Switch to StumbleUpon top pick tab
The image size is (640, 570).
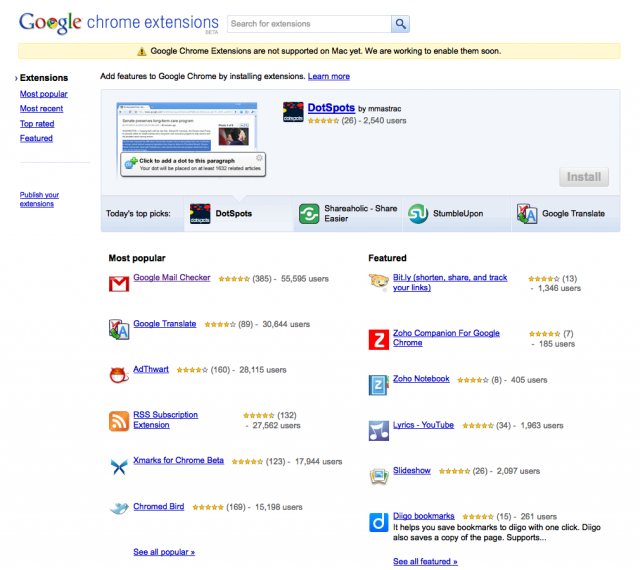(457, 214)
